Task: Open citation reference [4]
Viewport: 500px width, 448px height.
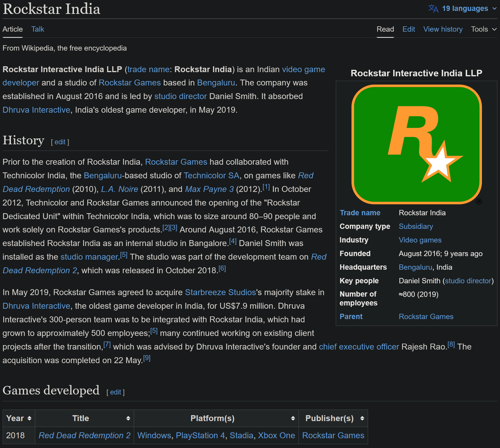Action: (x=233, y=241)
